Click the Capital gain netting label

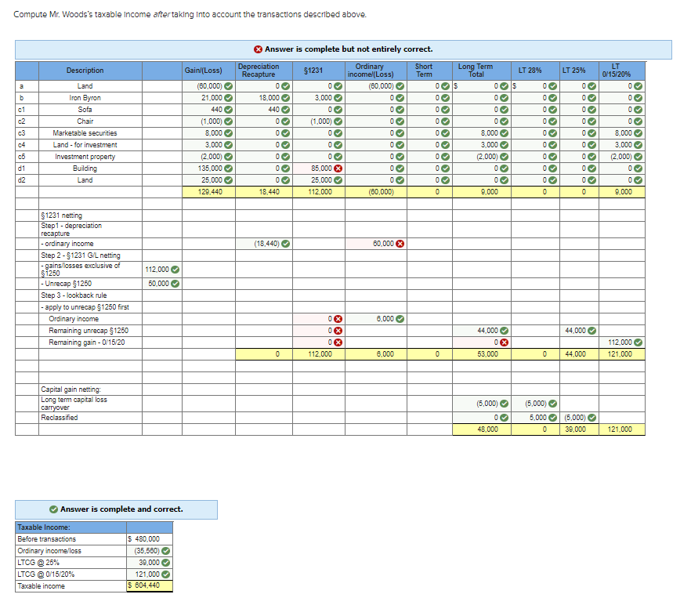click(x=71, y=390)
